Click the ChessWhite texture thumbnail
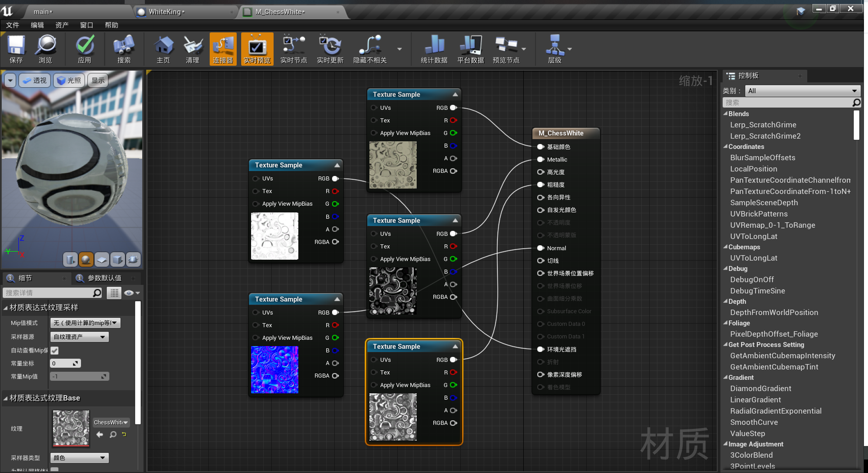The width and height of the screenshot is (868, 473). (x=71, y=428)
